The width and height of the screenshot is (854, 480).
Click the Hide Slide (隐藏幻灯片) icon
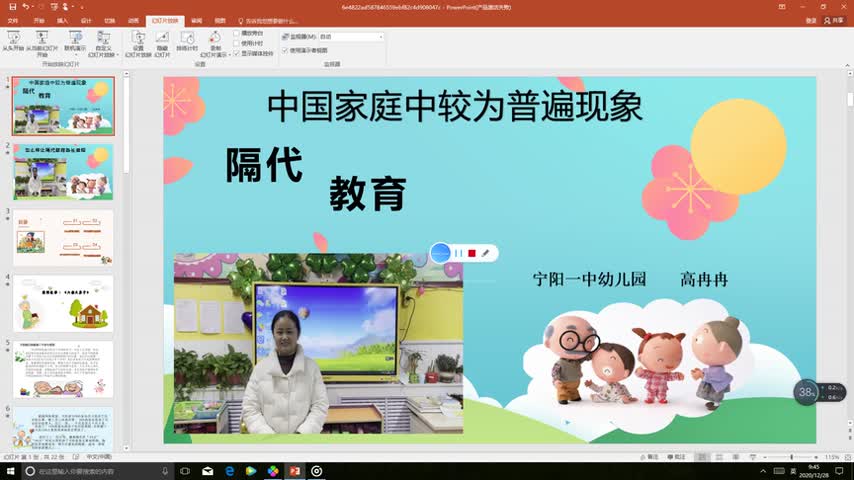(x=162, y=42)
